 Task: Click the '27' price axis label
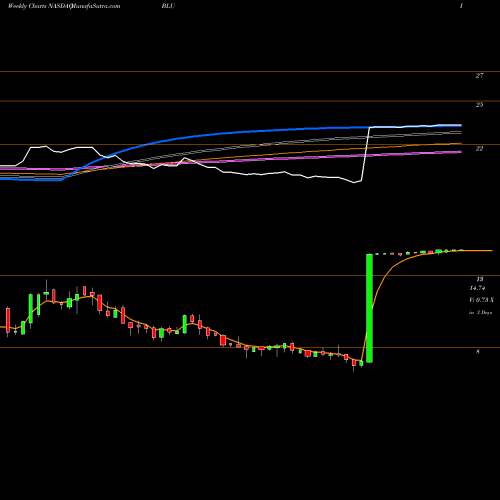[x=479, y=76]
